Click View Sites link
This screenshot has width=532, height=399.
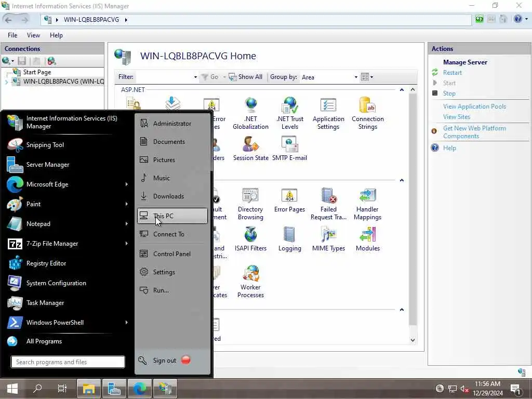point(456,117)
